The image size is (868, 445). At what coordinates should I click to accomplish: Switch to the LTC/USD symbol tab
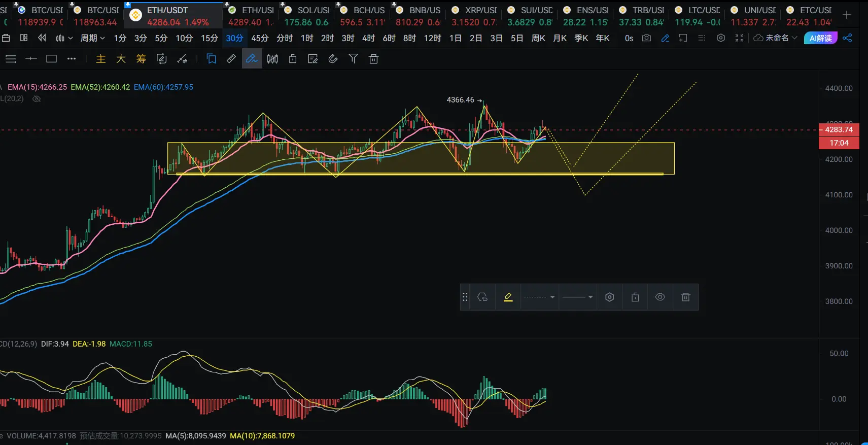(x=698, y=16)
